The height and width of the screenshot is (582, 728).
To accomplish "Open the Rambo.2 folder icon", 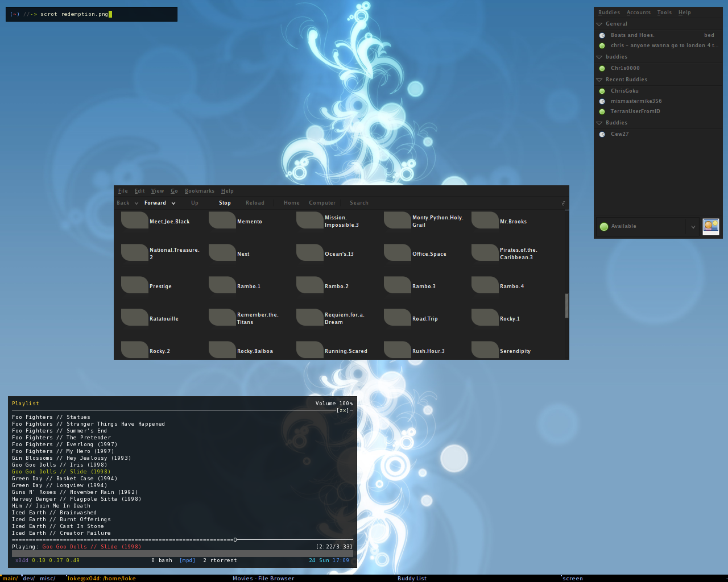I will coord(310,285).
